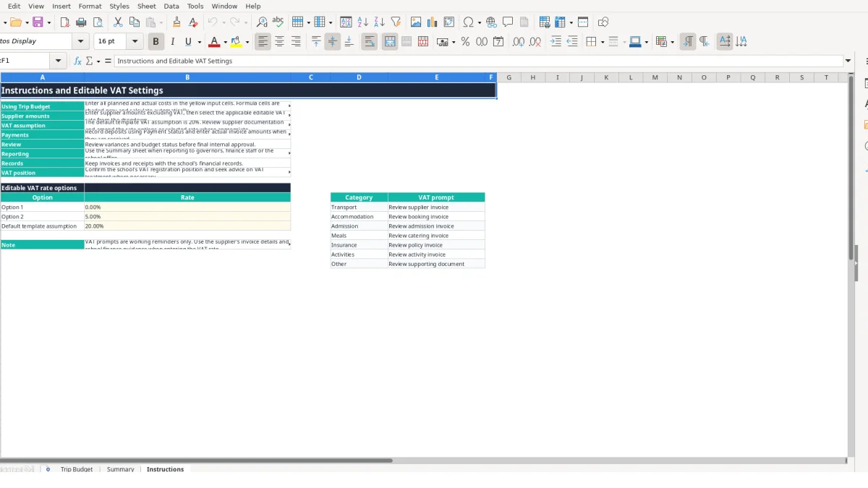Image resolution: width=868 pixels, height=488 pixels.
Task: Click the Insert Image icon
Action: pyautogui.click(x=416, y=22)
